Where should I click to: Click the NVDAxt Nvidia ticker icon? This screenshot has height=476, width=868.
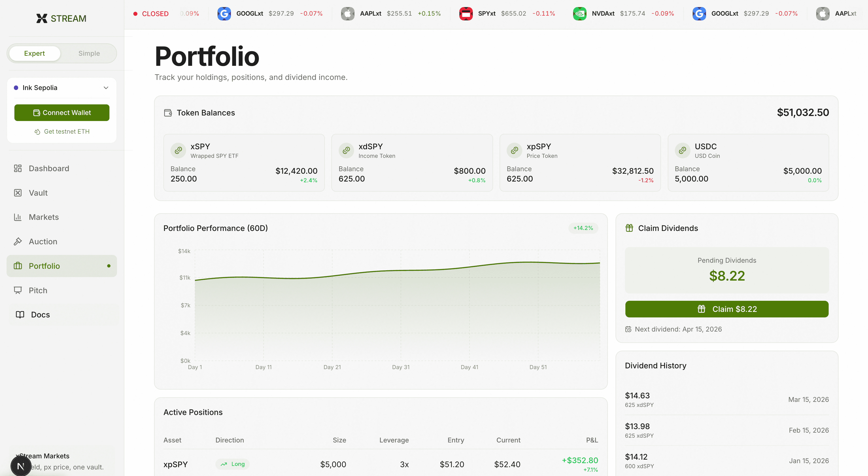tap(580, 13)
